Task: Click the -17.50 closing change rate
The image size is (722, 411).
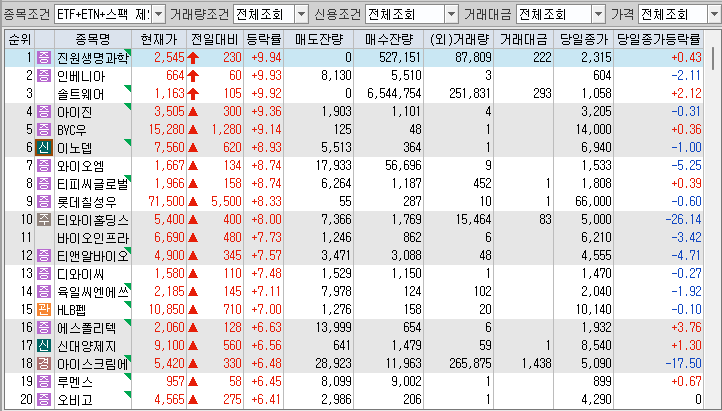Action: pos(683,363)
